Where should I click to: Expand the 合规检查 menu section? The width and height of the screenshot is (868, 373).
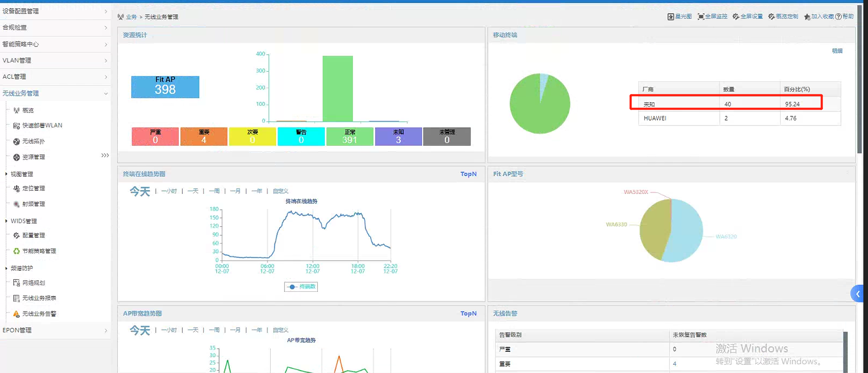(55, 28)
